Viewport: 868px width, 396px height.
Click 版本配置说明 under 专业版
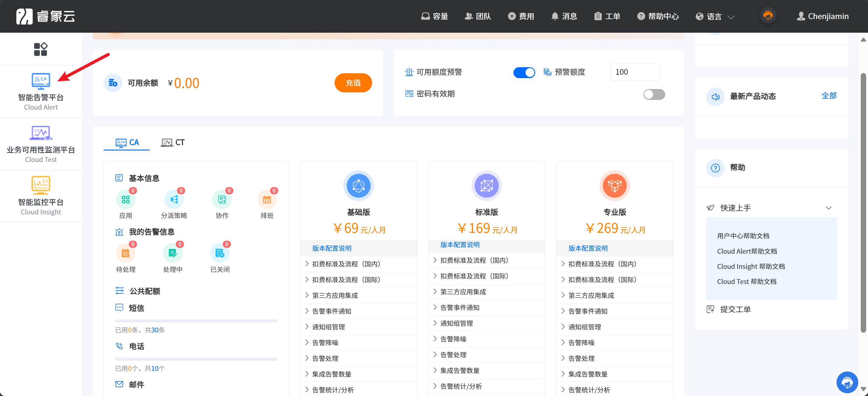pos(588,249)
